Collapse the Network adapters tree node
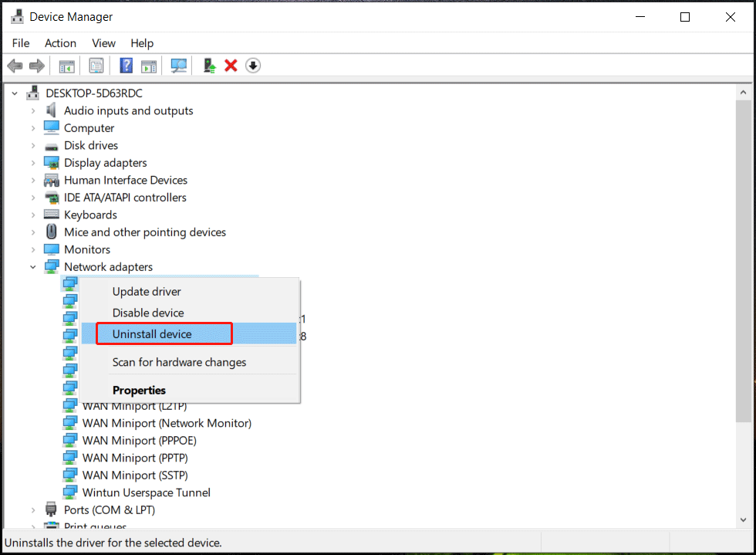The height and width of the screenshot is (555, 756). point(32,266)
